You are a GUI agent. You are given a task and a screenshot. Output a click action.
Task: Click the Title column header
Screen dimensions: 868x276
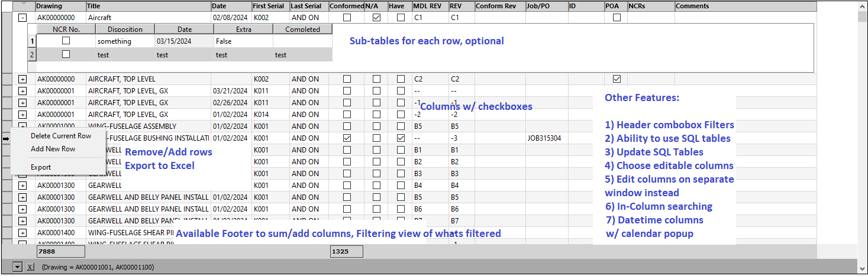click(149, 6)
